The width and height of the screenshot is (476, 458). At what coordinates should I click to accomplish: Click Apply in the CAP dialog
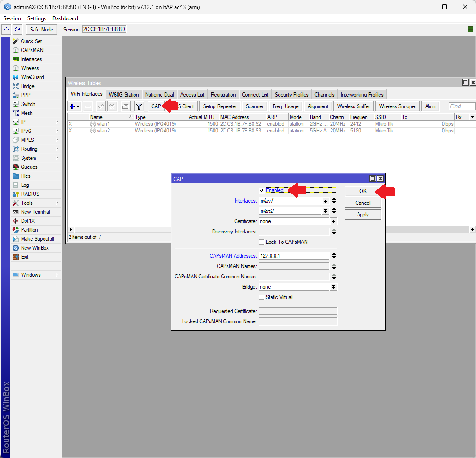362,214
